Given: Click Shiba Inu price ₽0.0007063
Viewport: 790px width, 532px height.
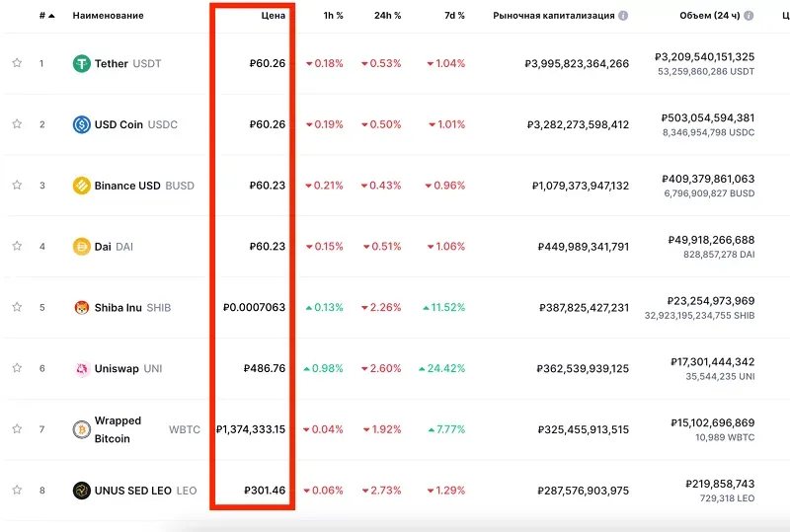Looking at the screenshot, I should coord(255,307).
